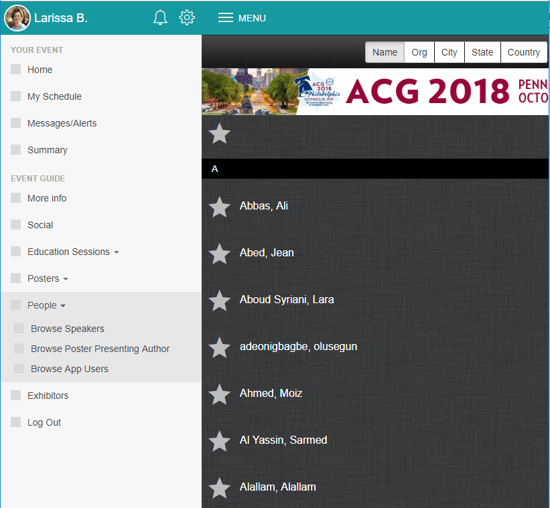Star adeonigbagbe, olusegun entry
Viewport: 550px width, 508px height.
pos(220,347)
